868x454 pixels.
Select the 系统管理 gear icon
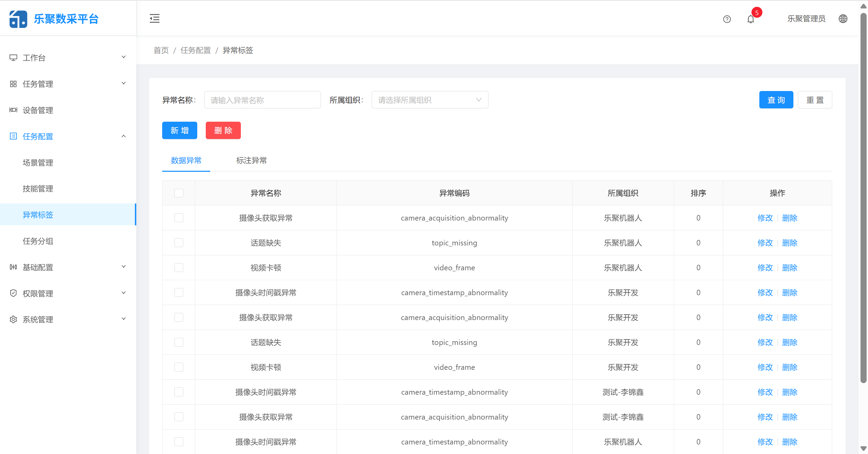pos(13,320)
